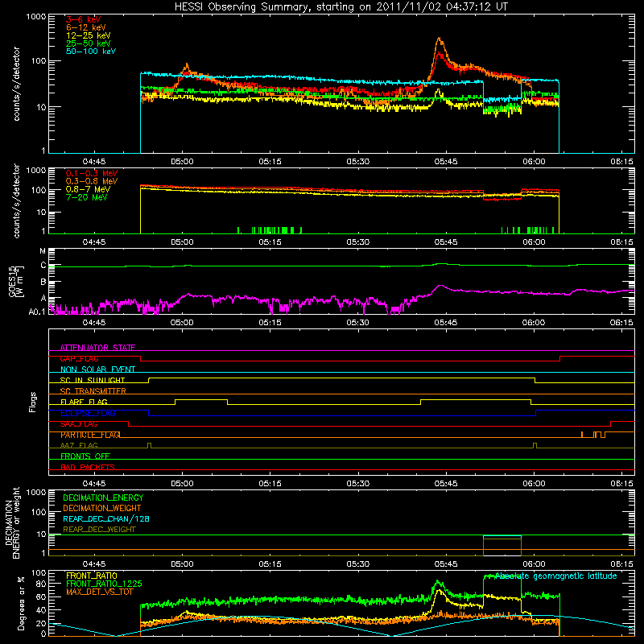Click the 25-50 keV legend label
This screenshot has width=644, height=644.
point(89,43)
